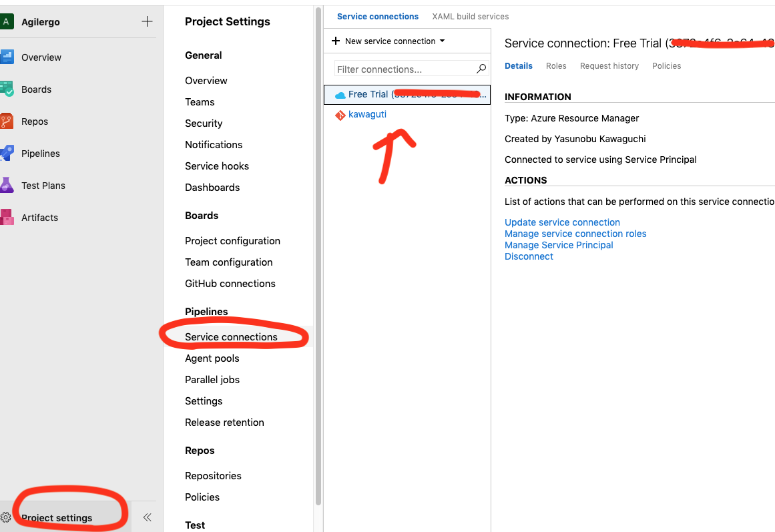
Task: Open Teams settings
Action: tap(200, 102)
